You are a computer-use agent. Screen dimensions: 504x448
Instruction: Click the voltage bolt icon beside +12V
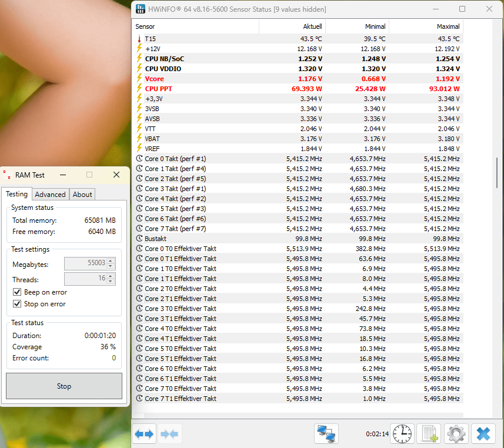[139, 49]
